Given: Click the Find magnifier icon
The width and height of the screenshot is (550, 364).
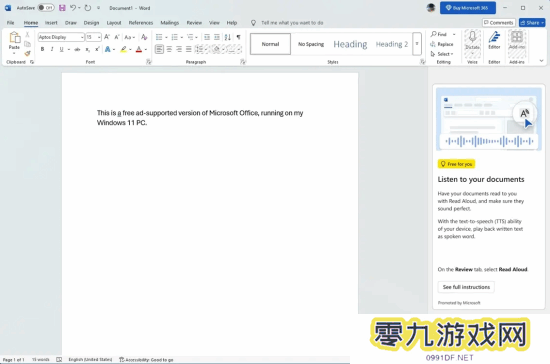Looking at the screenshot, I should 434,34.
